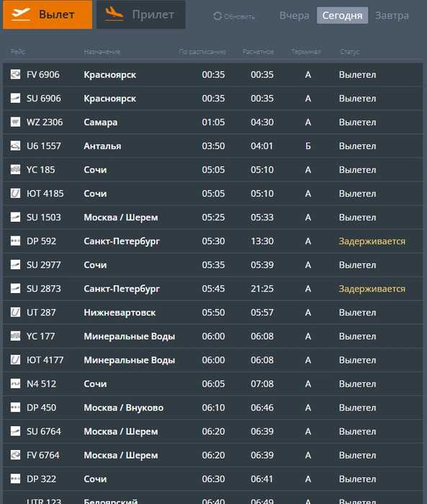
Task: Click the Обновить refresh button
Action: [234, 16]
